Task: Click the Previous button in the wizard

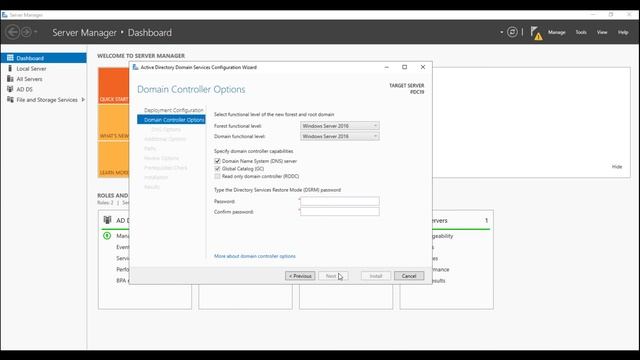Action: 300,276
